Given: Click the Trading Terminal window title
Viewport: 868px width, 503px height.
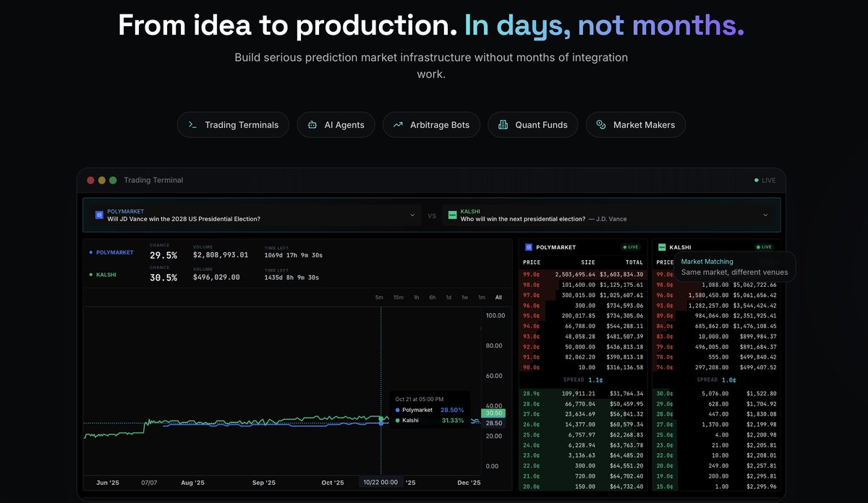Looking at the screenshot, I should point(153,180).
